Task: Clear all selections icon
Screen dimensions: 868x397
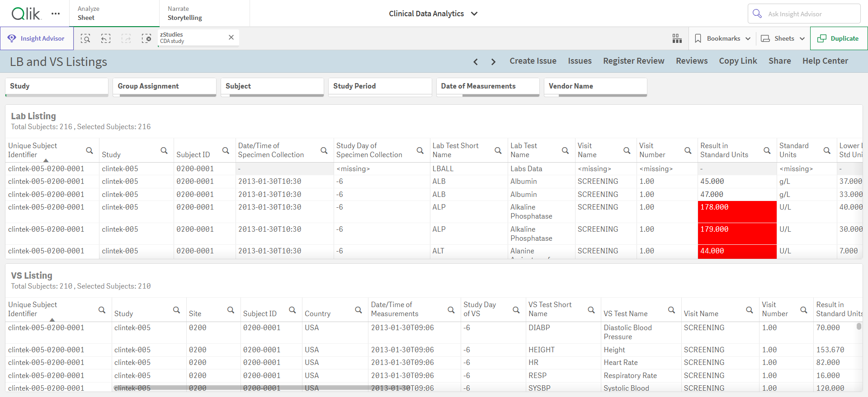Action: point(146,38)
